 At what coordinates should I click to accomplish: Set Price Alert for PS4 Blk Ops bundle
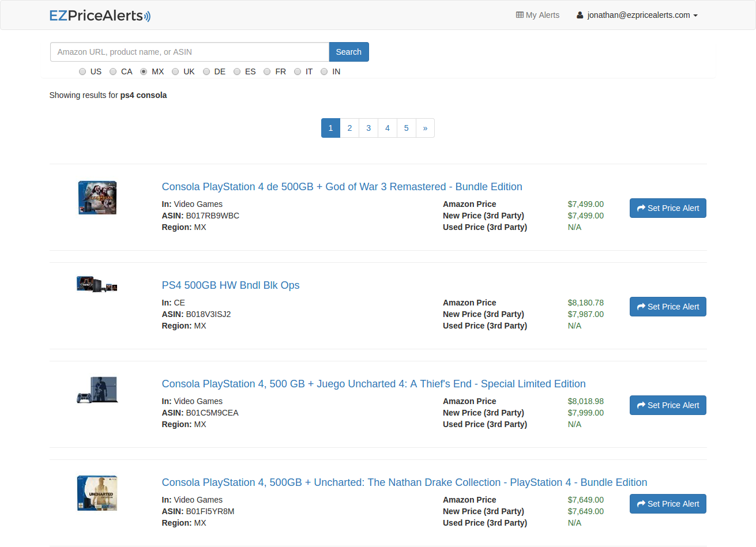coord(668,307)
